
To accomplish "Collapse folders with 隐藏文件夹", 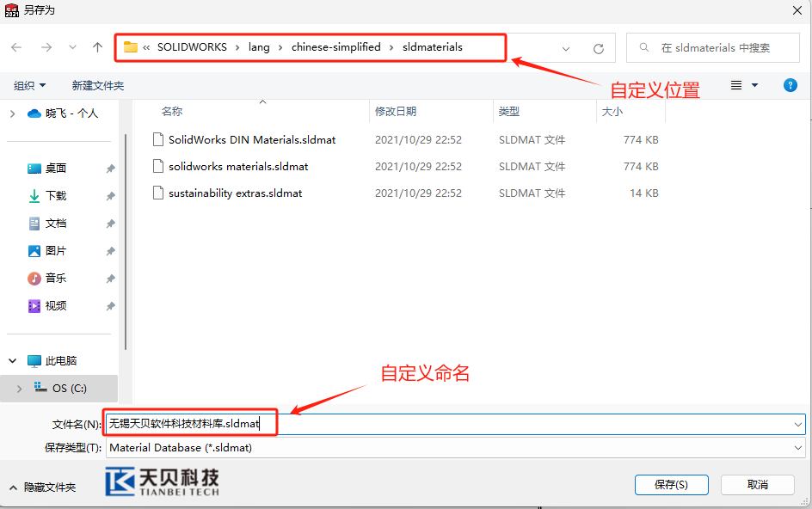I will pyautogui.click(x=43, y=488).
